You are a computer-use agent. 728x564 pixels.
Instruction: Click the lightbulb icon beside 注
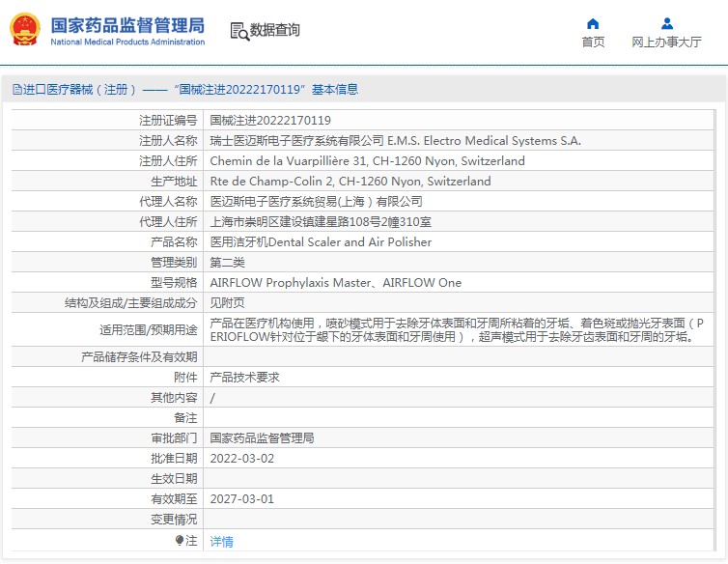(x=180, y=540)
